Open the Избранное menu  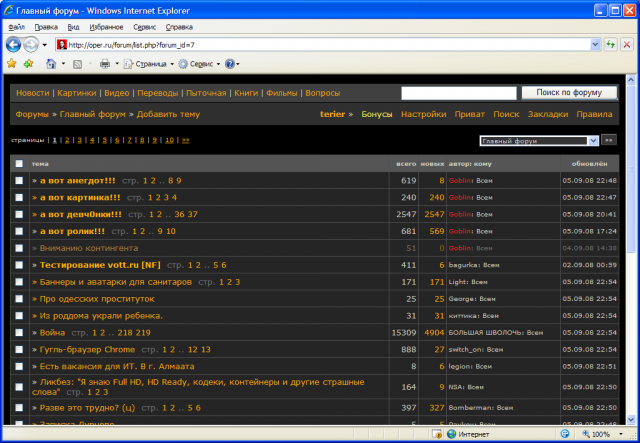pyautogui.click(x=107, y=27)
